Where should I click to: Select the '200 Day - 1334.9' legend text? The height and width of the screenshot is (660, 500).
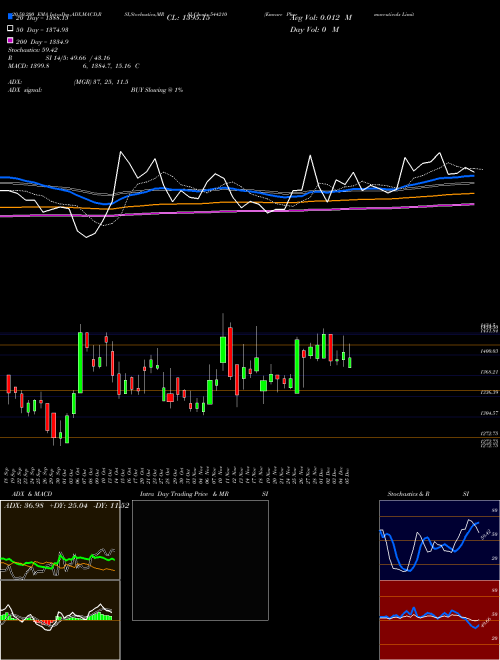[42, 41]
